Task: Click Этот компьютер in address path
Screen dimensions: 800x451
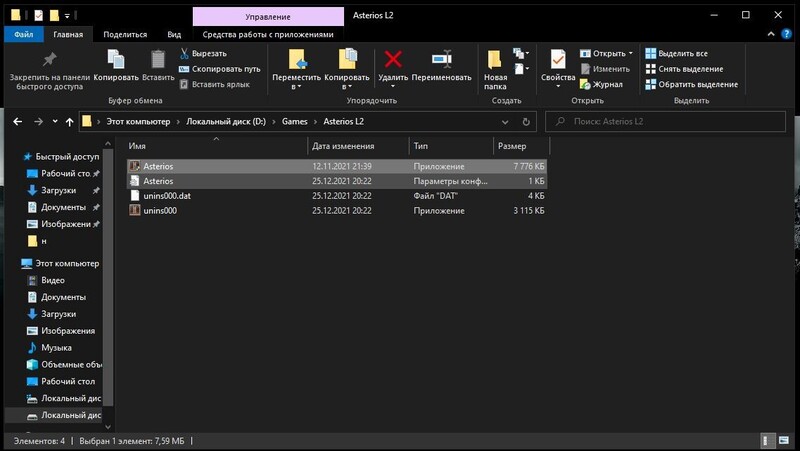Action: pos(138,121)
